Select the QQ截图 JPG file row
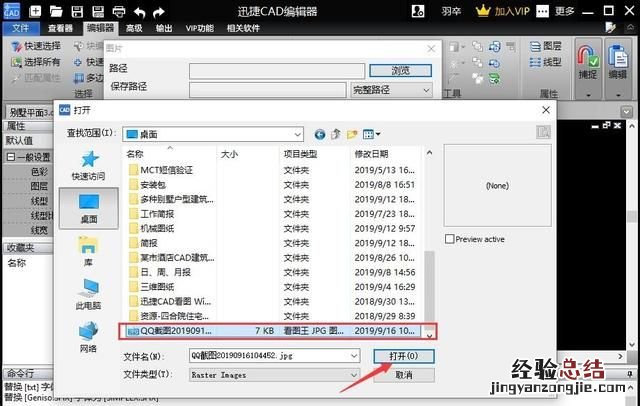Screen dimensions: 640x406 (x=271, y=331)
